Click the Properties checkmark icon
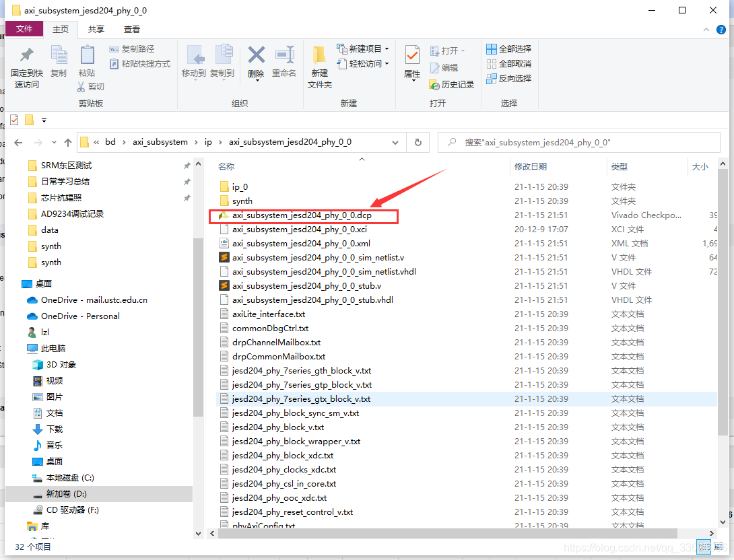The height and width of the screenshot is (560, 734). [x=412, y=56]
